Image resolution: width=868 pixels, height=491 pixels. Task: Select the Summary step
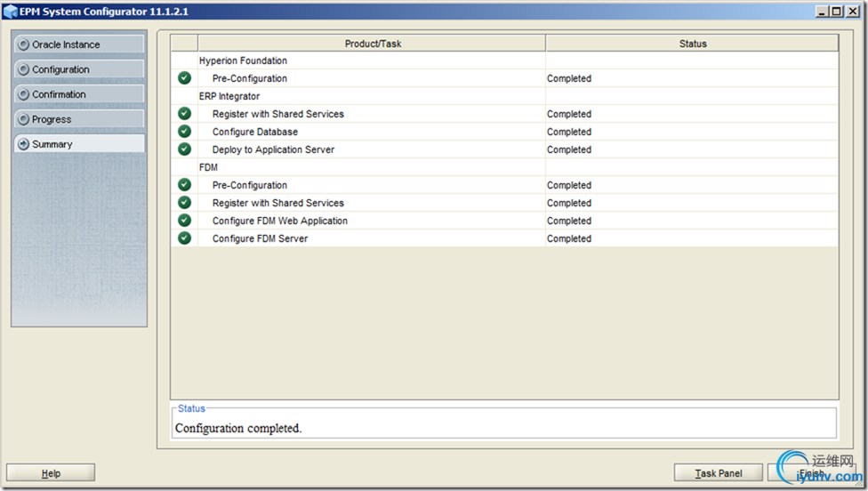tap(79, 144)
